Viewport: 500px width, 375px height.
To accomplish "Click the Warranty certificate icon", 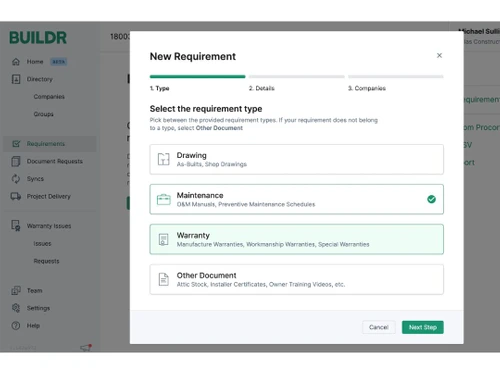I will click(x=163, y=239).
